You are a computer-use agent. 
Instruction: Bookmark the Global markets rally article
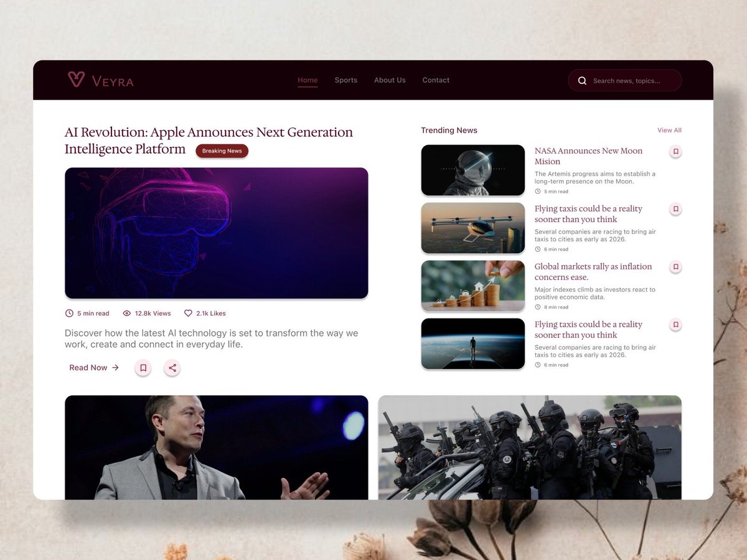[675, 267]
